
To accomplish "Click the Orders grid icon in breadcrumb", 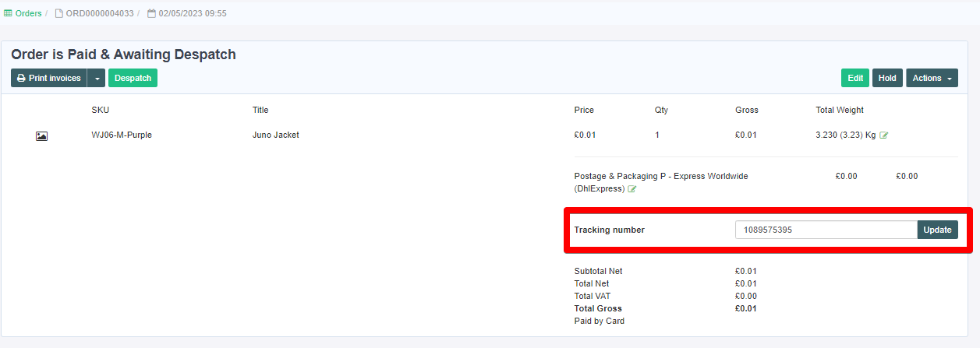I will click(x=9, y=13).
